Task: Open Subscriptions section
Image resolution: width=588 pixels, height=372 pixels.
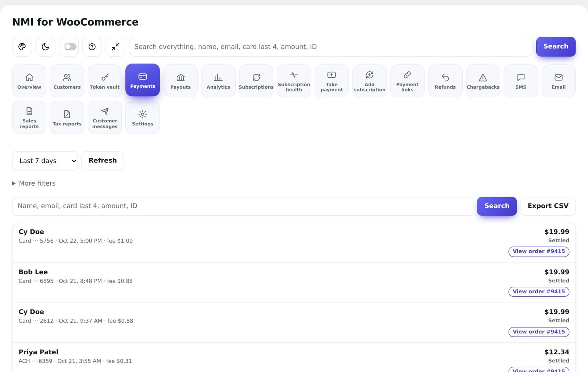Action: (256, 81)
